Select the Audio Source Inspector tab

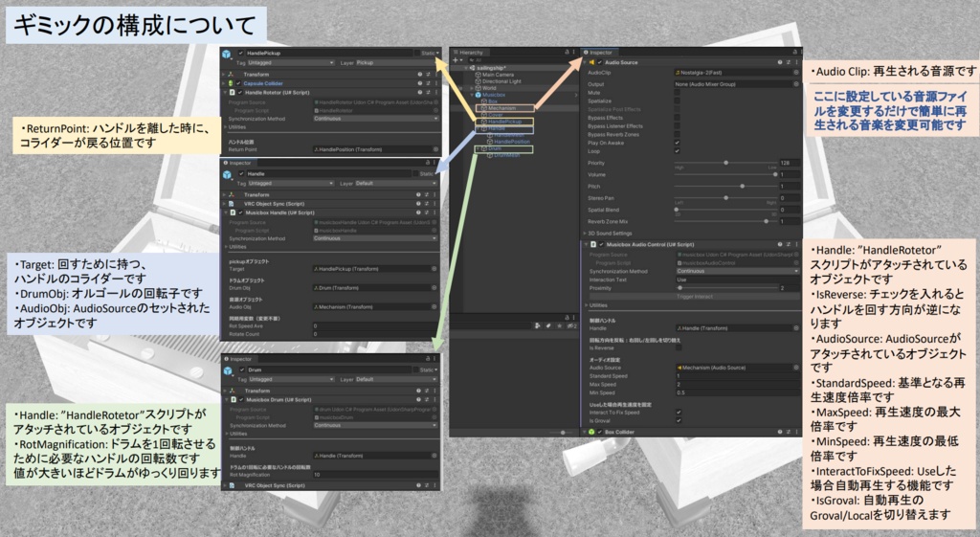coord(599,53)
